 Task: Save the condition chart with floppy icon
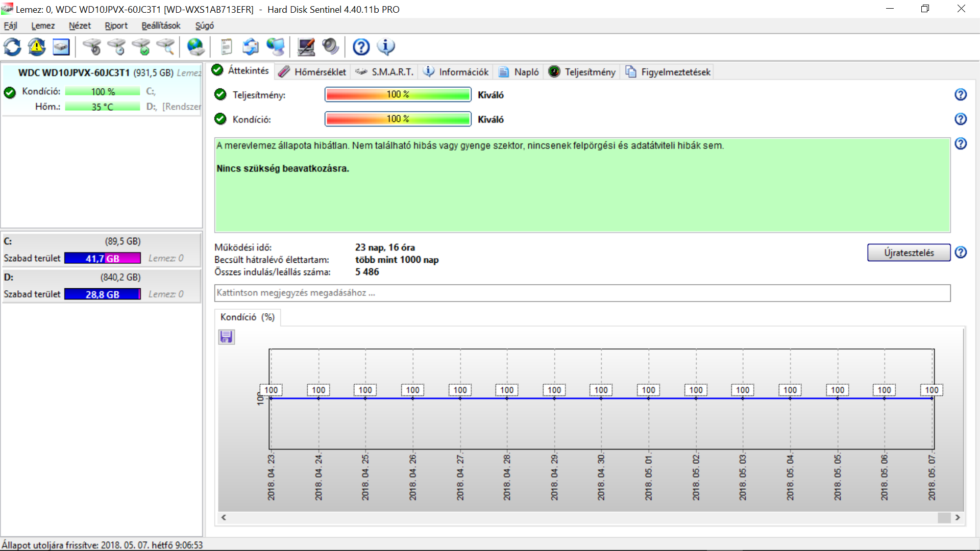point(226,337)
